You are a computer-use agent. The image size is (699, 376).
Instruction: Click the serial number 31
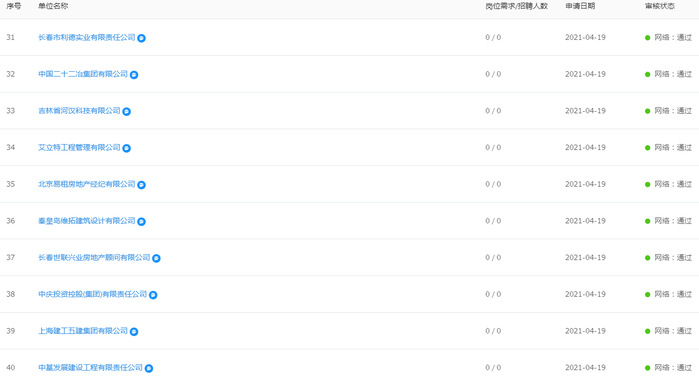[x=10, y=37]
